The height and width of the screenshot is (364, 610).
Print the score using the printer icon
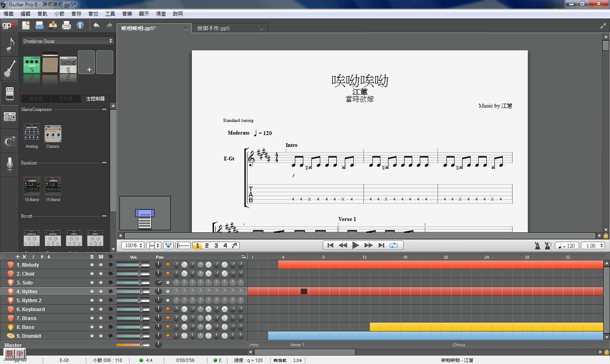[67, 25]
